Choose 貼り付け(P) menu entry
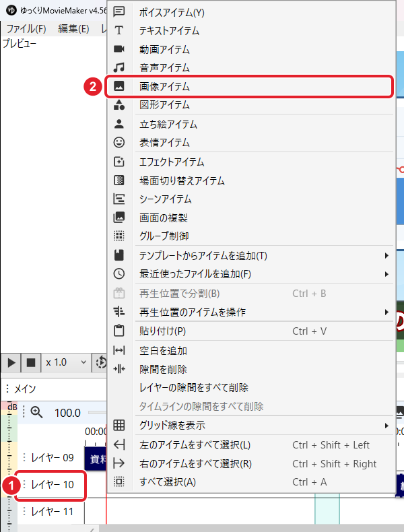The image size is (404, 532). coord(250,331)
